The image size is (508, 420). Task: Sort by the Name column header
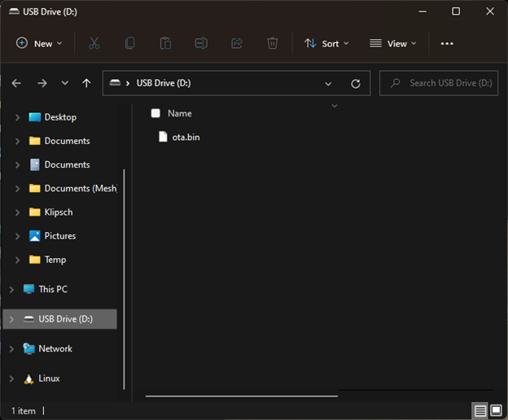(179, 113)
